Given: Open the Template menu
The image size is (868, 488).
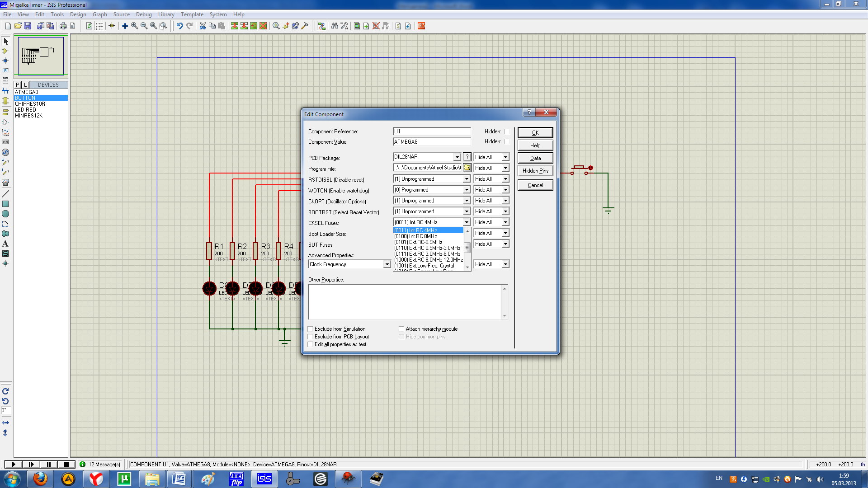Looking at the screenshot, I should point(192,14).
